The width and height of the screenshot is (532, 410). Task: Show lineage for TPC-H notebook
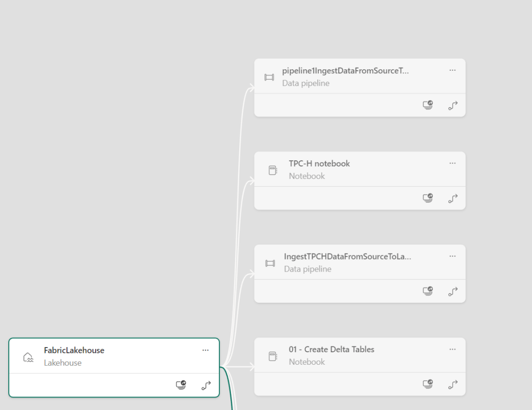(x=453, y=198)
